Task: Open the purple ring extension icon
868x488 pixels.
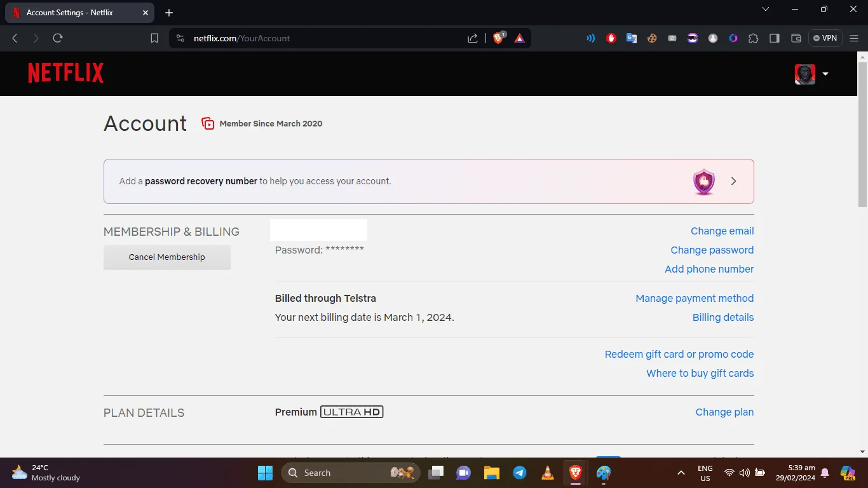Action: pyautogui.click(x=733, y=38)
